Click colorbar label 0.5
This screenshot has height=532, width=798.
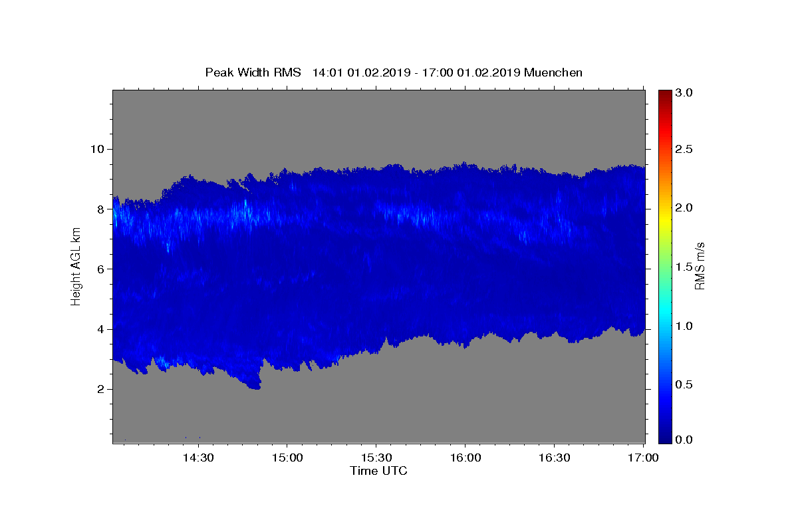pos(685,384)
